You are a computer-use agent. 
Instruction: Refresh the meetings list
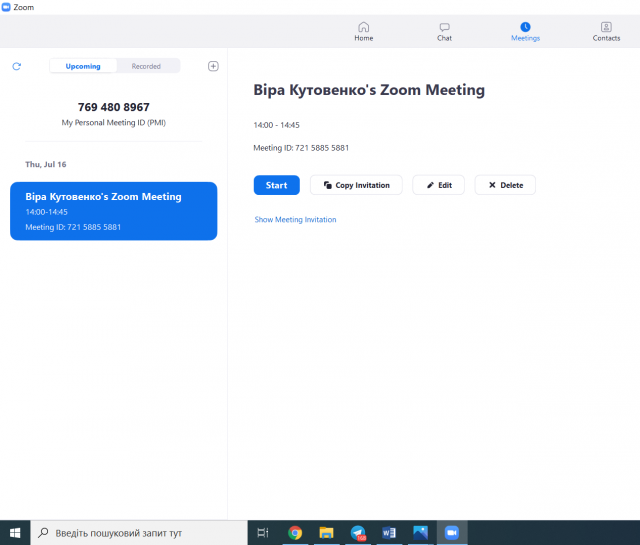click(16, 66)
